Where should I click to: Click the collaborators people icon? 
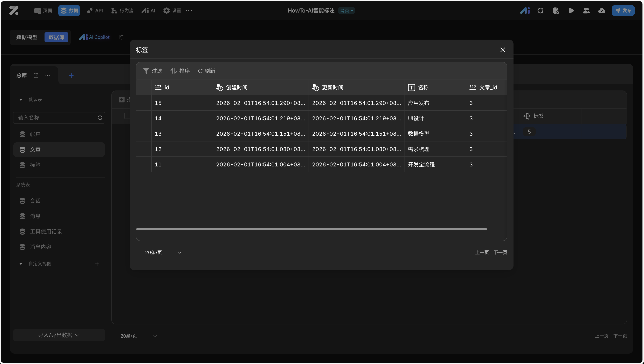(x=586, y=11)
